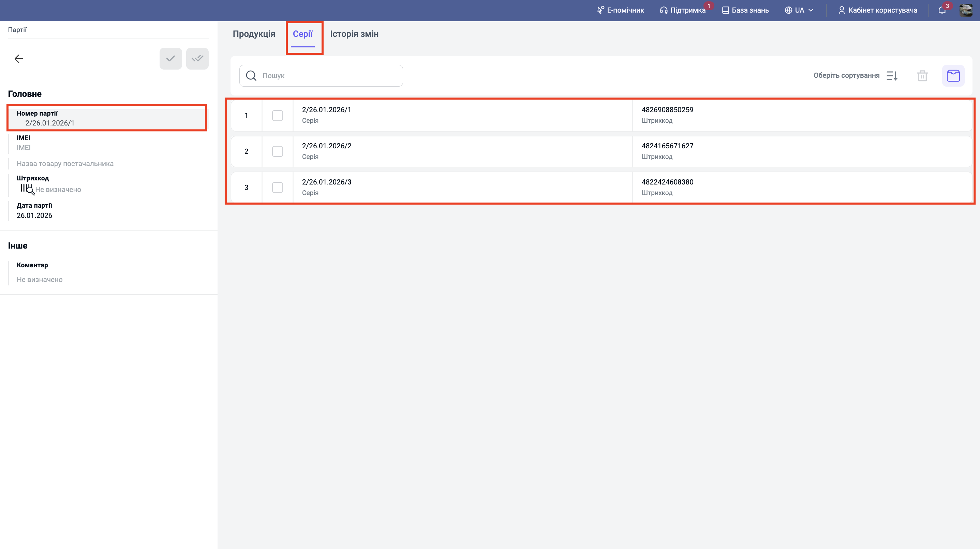
Task: Switch to the Продукція tab
Action: pos(254,34)
